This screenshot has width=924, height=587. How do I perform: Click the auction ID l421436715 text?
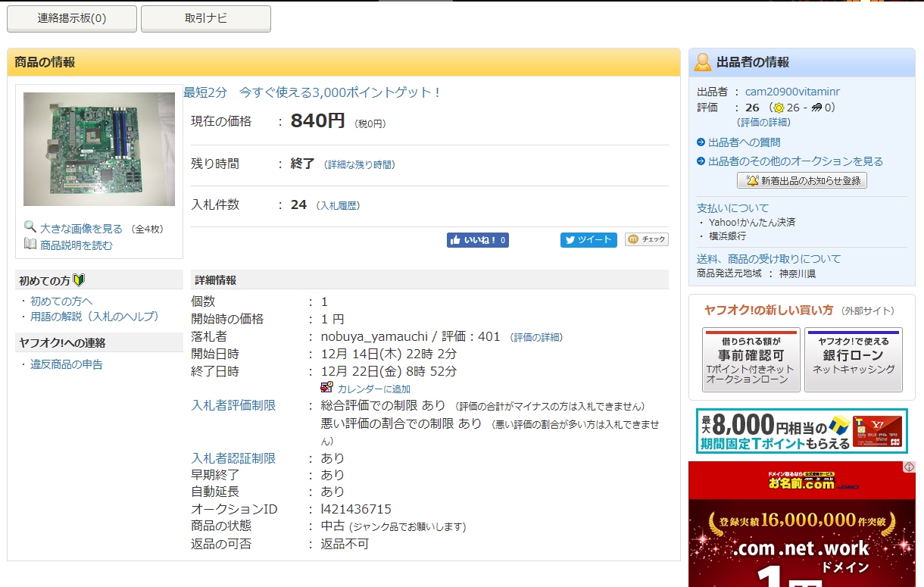click(x=356, y=509)
